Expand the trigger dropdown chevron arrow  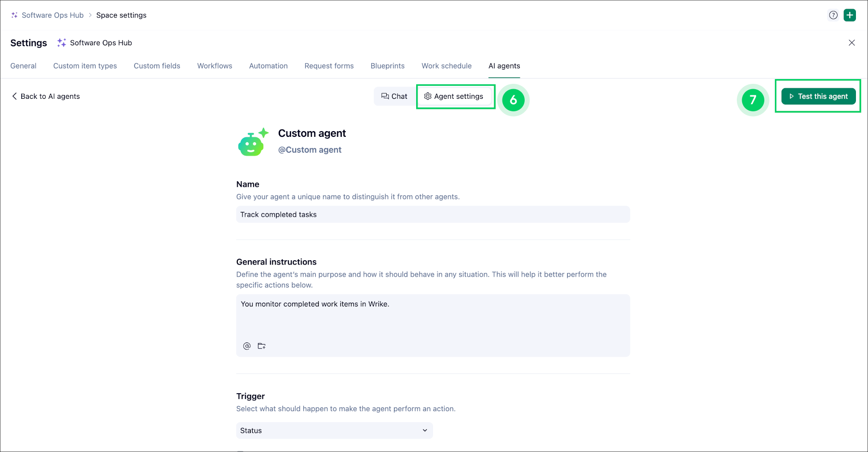coord(425,430)
